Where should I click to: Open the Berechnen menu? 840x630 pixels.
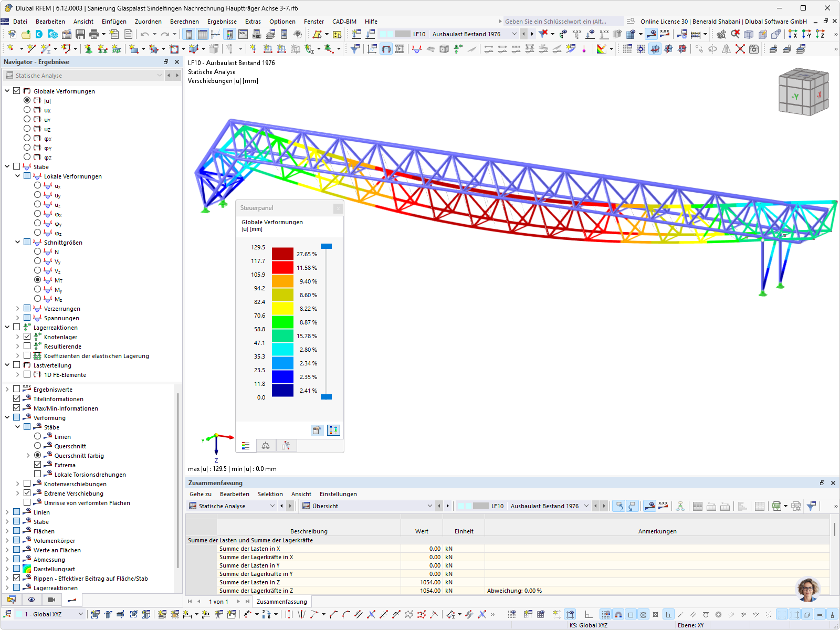(184, 22)
